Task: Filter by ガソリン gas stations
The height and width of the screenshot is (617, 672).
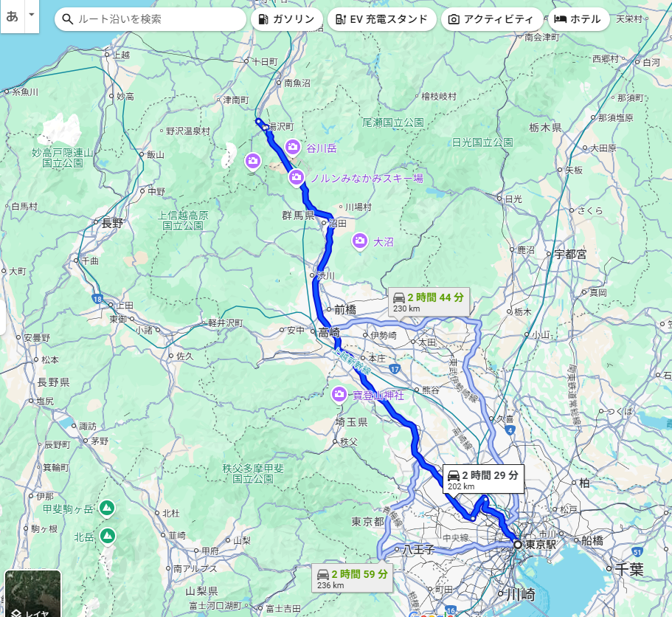Action: tap(287, 19)
